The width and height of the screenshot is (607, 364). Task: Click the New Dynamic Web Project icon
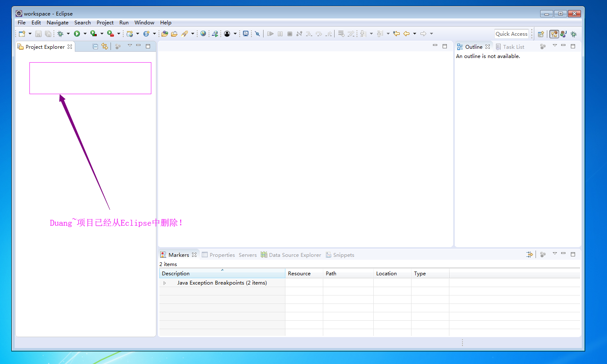click(130, 34)
